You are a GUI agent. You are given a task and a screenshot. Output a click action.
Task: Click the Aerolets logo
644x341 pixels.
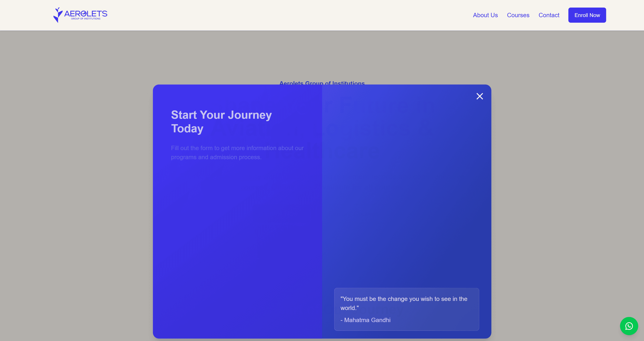click(80, 15)
